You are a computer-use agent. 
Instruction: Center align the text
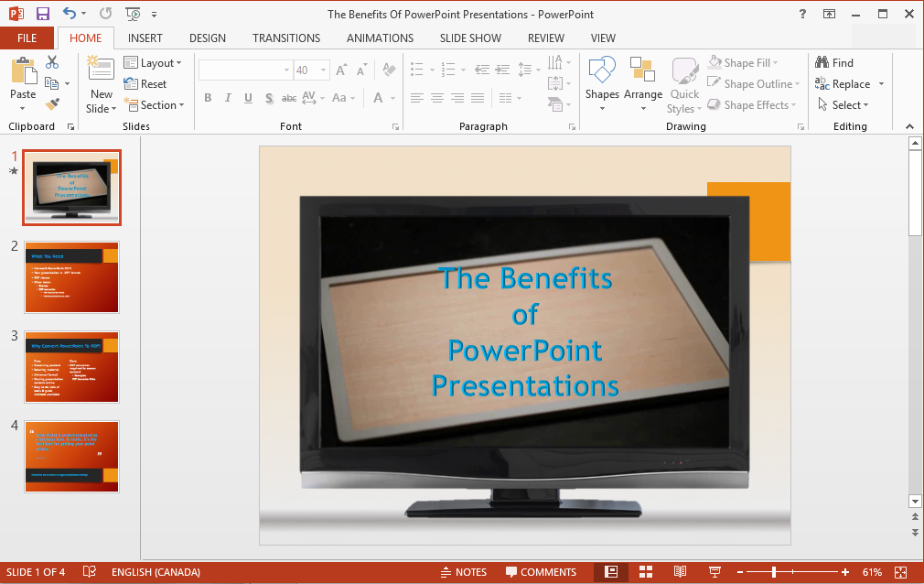tap(437, 98)
